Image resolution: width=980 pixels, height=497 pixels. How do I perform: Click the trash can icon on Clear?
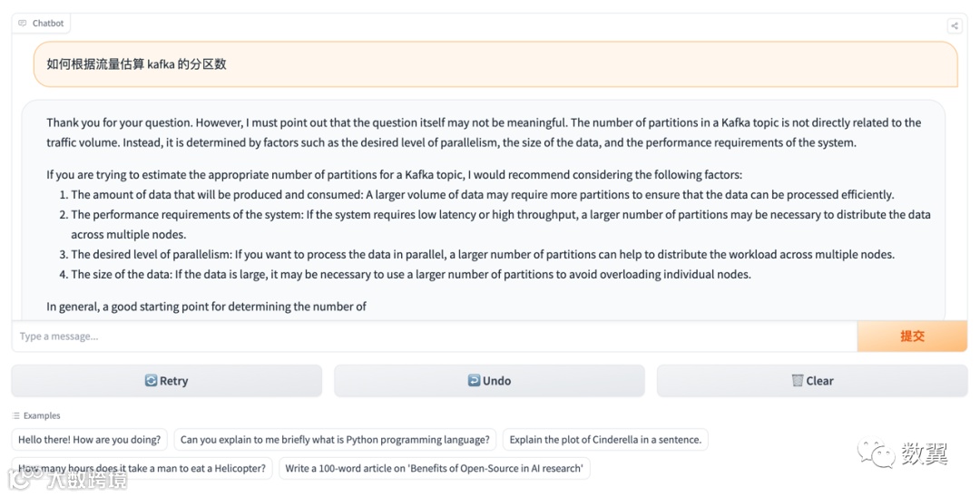coord(797,381)
